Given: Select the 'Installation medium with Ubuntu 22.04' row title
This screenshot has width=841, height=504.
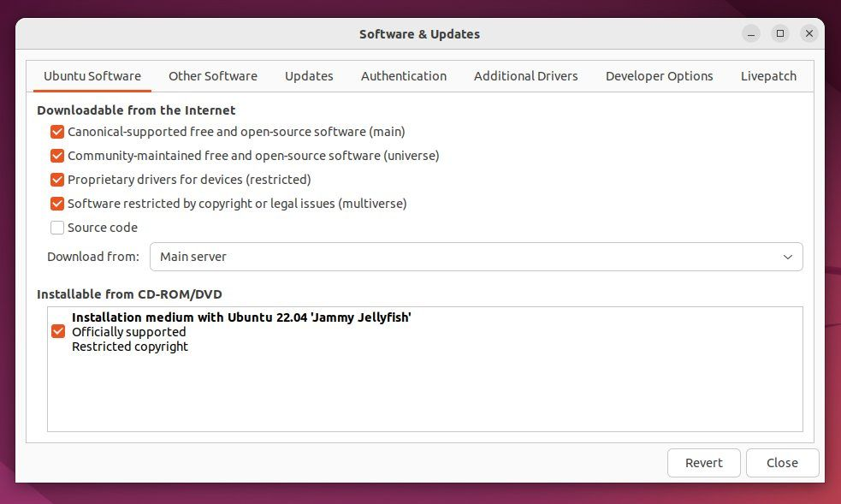Looking at the screenshot, I should coord(241,317).
